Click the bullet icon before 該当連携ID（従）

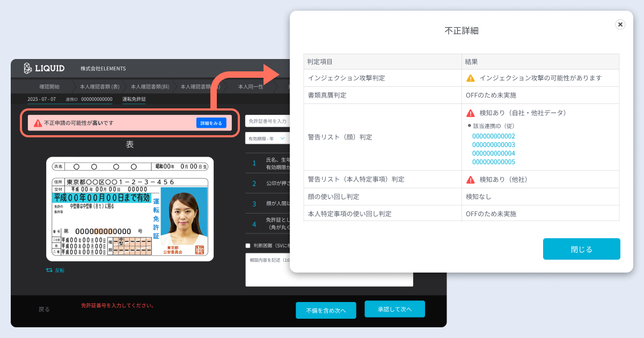pos(469,126)
